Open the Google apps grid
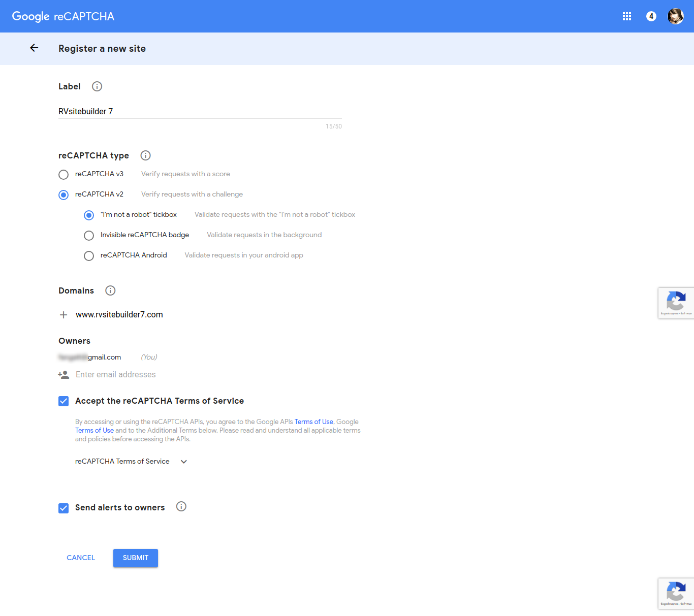 [x=627, y=16]
